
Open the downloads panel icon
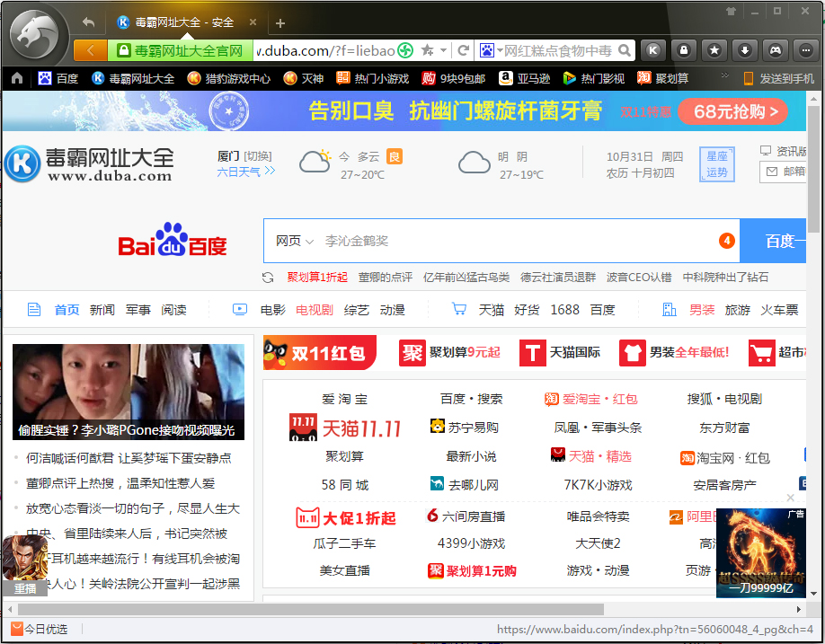(745, 50)
